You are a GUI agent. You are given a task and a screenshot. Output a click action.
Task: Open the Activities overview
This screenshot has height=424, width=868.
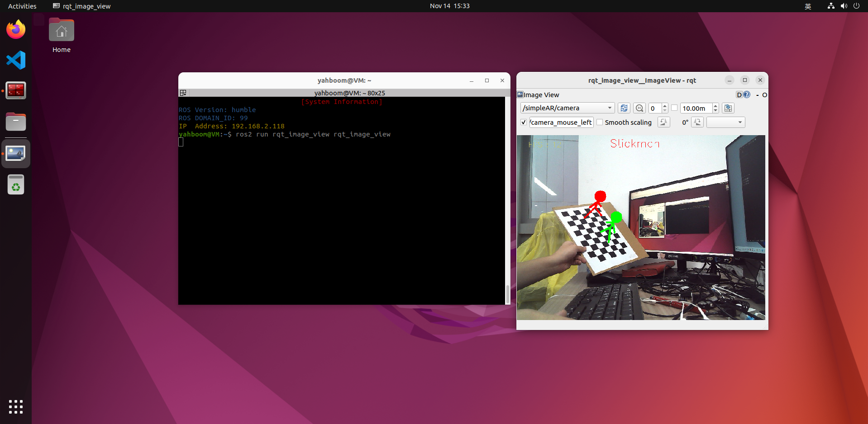[22, 6]
